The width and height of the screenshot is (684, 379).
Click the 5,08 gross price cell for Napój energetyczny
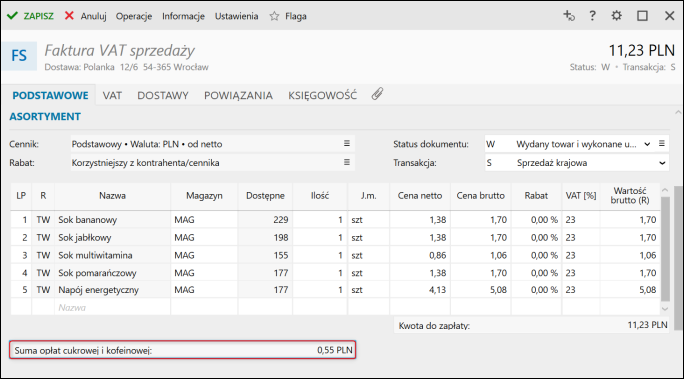pos(480,290)
